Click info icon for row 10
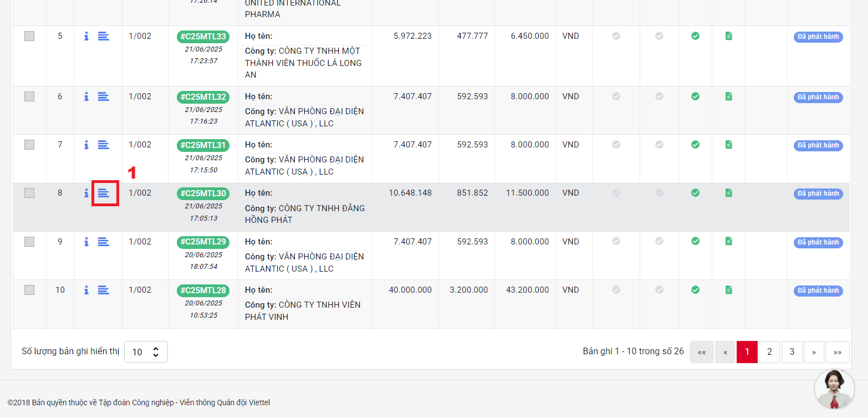868x418 pixels. point(86,290)
